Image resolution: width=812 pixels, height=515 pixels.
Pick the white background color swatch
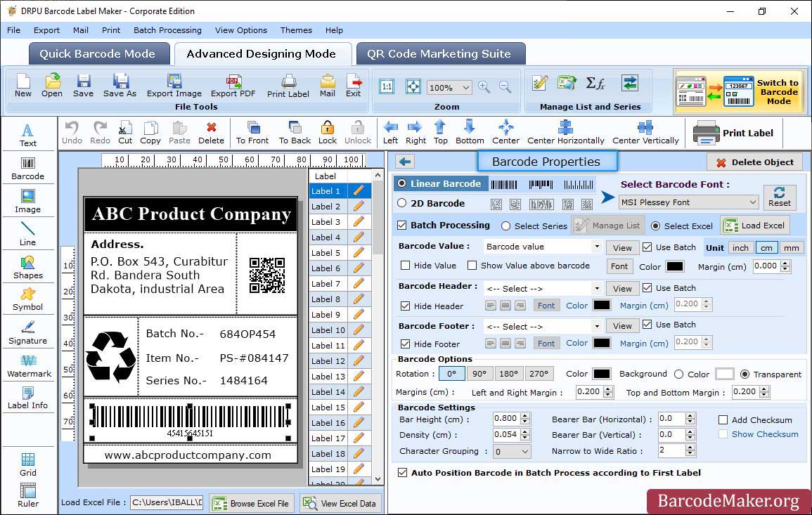pyautogui.click(x=725, y=374)
